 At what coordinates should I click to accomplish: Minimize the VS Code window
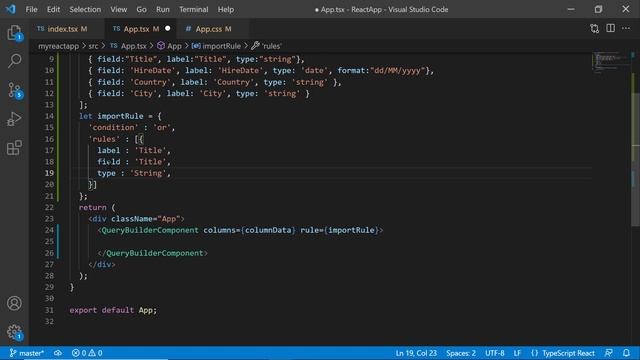tap(571, 9)
